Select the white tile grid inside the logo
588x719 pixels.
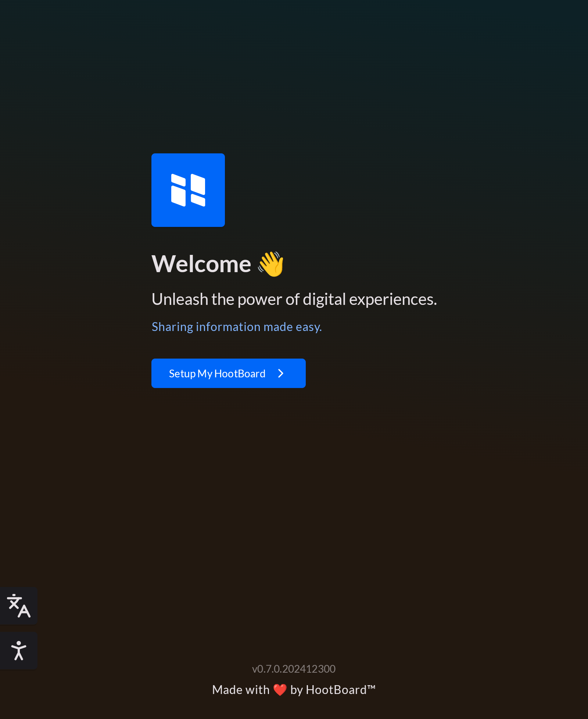188,190
